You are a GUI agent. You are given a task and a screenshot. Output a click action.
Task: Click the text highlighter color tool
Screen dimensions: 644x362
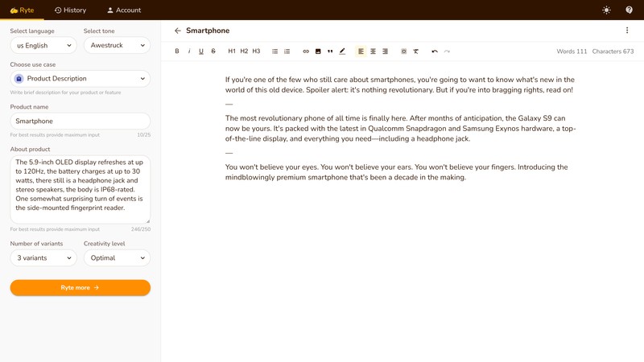pos(342,51)
